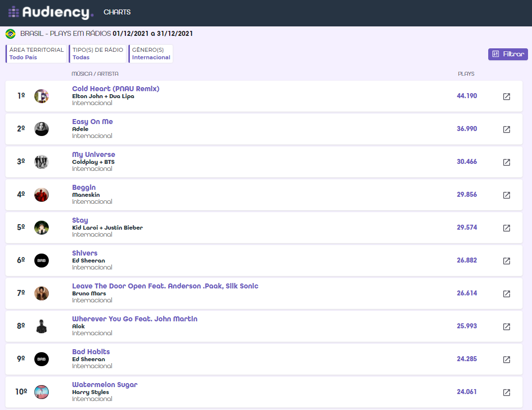
Task: Click Bruno Mars thumbnail
Action: tap(41, 293)
